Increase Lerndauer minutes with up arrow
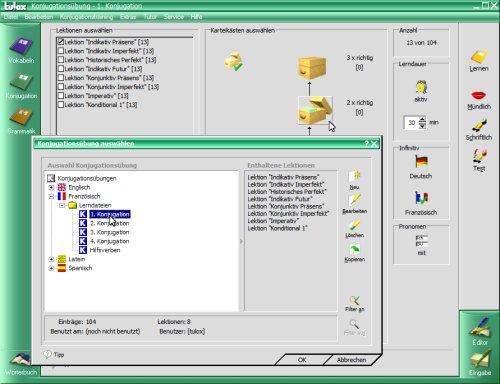The height and width of the screenshot is (384, 500). 422,120
